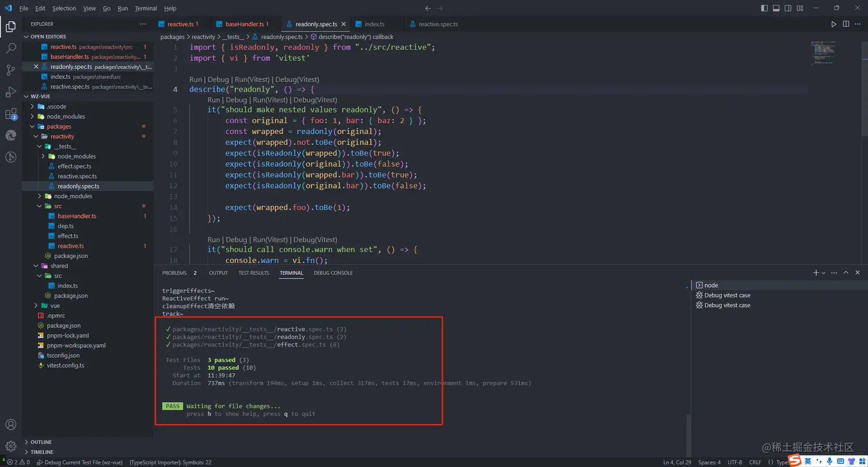The image size is (868, 467).
Task: Toggle the bottom panel layout button
Action: click(x=776, y=8)
